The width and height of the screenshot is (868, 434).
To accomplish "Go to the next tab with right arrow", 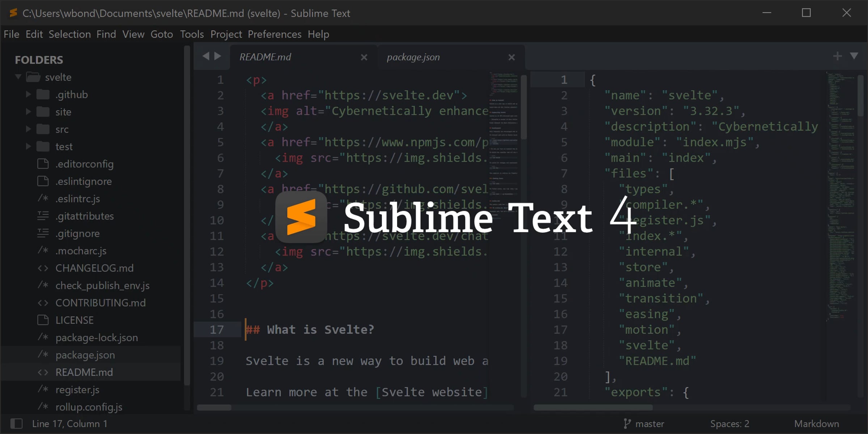I will (x=218, y=56).
